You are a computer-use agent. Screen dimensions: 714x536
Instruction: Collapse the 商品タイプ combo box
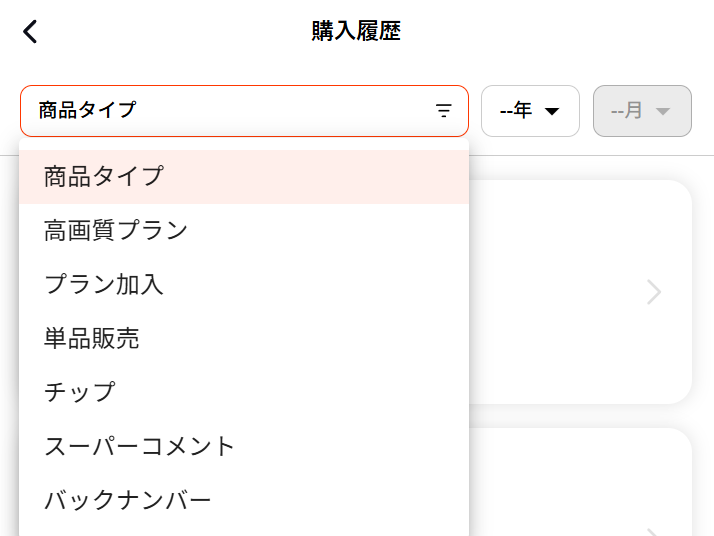tap(244, 111)
